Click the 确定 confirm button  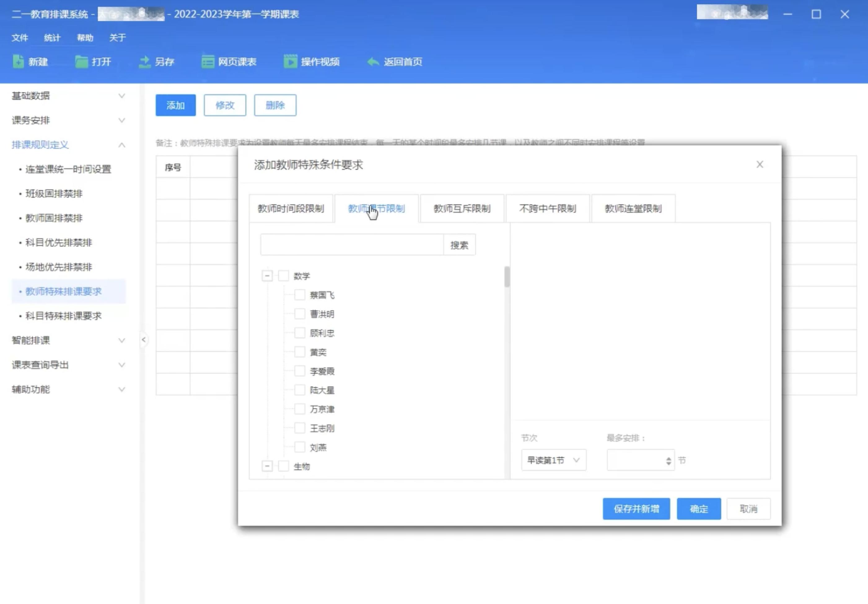coord(698,509)
